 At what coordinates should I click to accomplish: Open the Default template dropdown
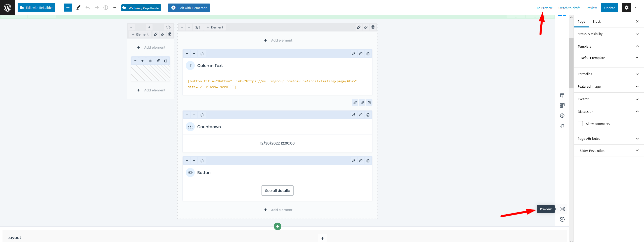(609, 58)
